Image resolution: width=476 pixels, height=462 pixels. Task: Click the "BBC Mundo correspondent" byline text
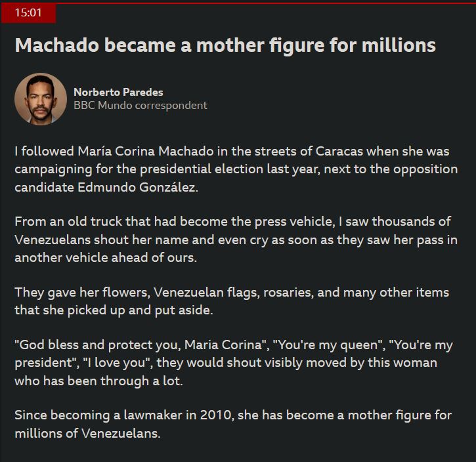point(140,105)
